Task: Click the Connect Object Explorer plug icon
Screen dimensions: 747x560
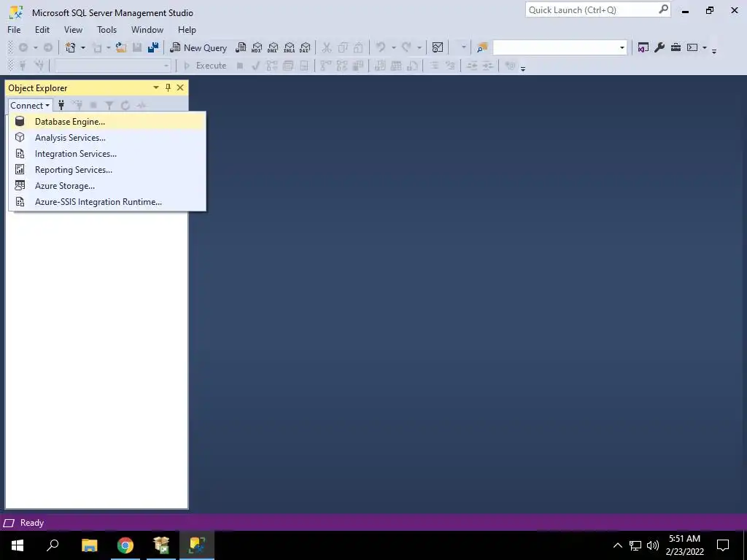Action: (x=61, y=105)
